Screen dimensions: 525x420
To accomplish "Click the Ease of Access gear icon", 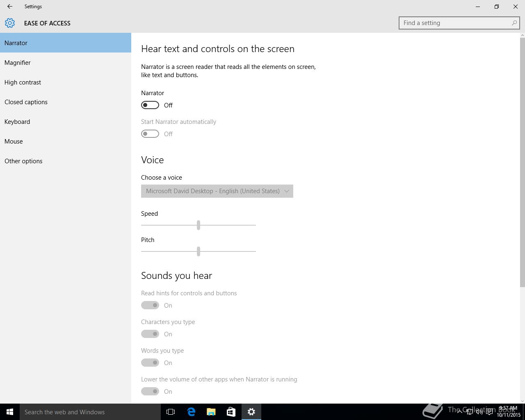I will 10,23.
